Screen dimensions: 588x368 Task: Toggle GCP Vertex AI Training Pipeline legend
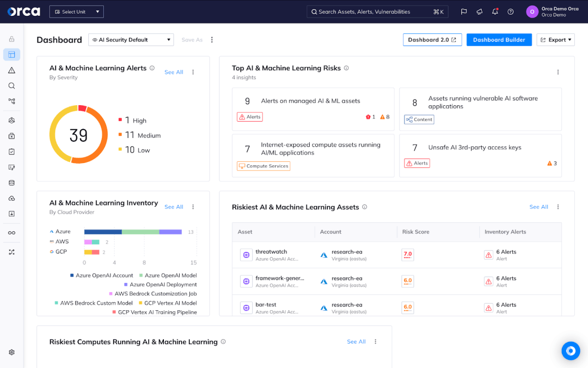[155, 312]
